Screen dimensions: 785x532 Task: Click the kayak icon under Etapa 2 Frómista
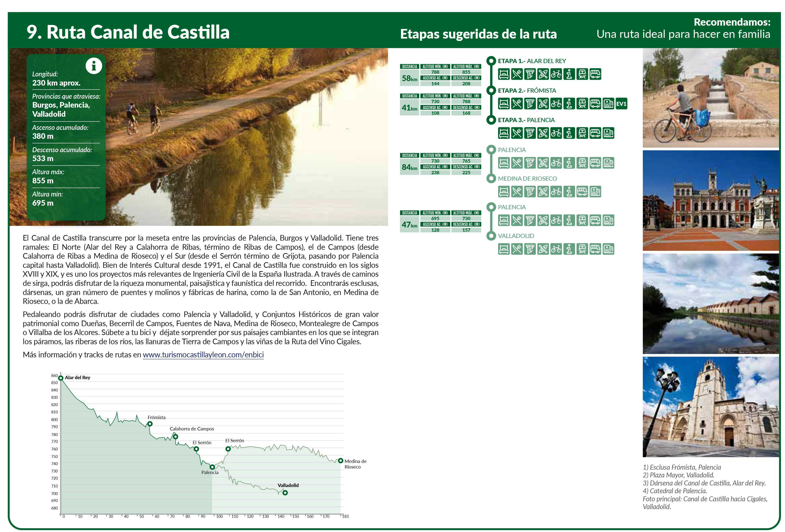point(543,104)
